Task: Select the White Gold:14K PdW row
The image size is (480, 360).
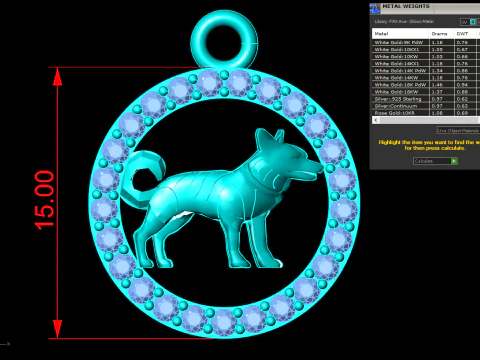Action: [x=426, y=71]
